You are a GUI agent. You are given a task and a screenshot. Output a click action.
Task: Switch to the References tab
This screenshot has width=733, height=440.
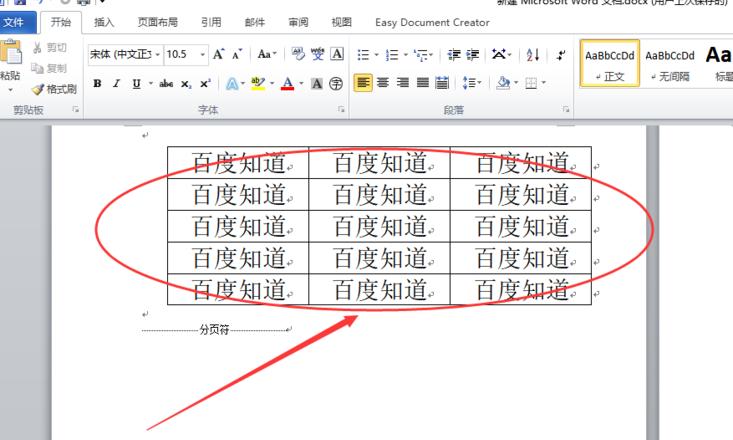(x=211, y=22)
